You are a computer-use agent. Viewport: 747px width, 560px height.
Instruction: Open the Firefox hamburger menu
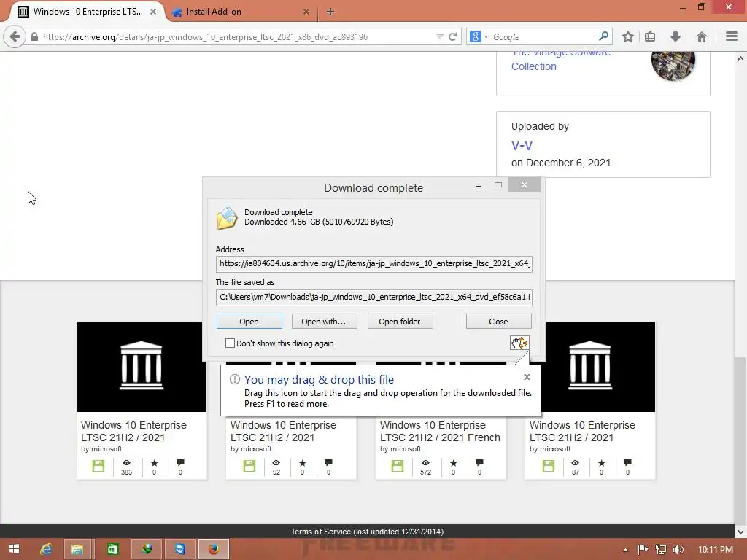(732, 36)
